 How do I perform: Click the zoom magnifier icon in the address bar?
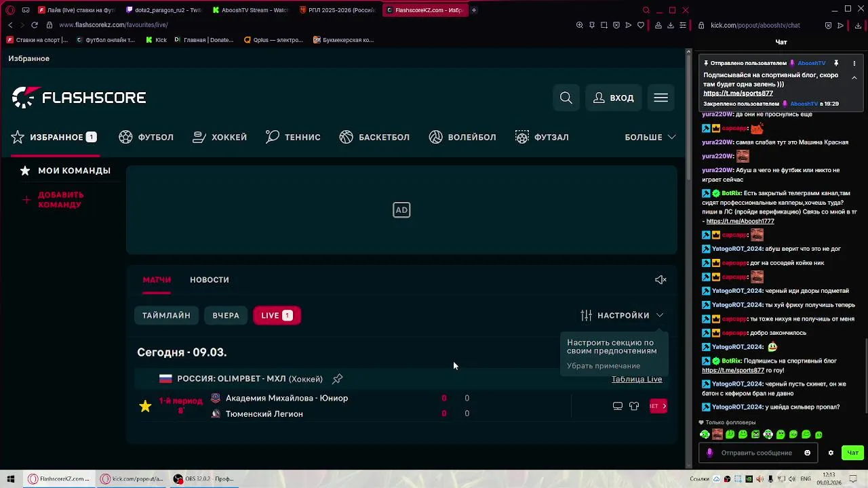tap(580, 25)
